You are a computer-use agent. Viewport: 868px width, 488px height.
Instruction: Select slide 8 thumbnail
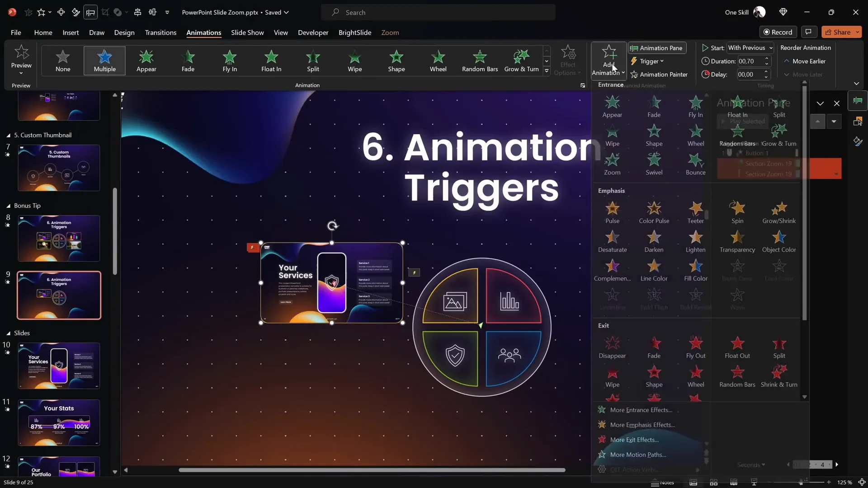click(x=59, y=238)
